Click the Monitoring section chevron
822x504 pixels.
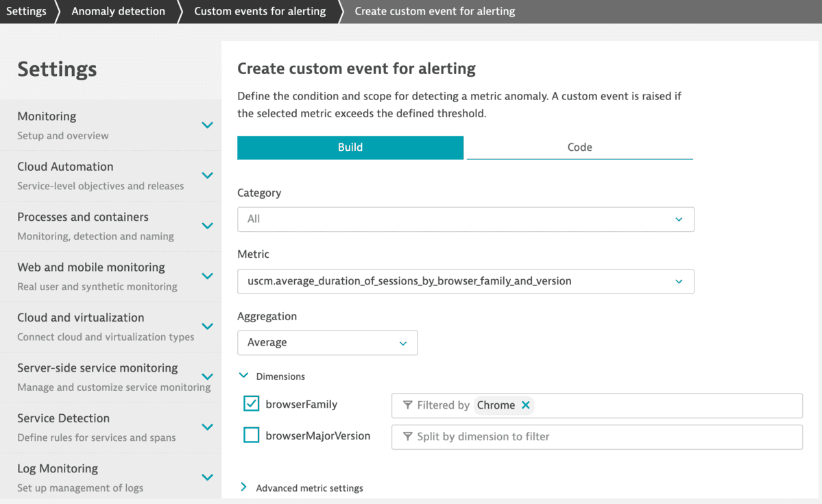tap(207, 124)
